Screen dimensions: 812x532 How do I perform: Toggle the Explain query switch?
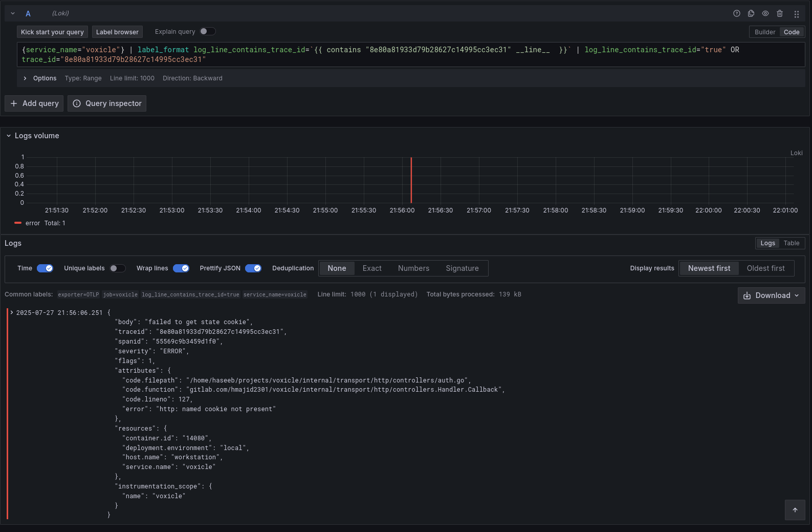click(x=207, y=32)
